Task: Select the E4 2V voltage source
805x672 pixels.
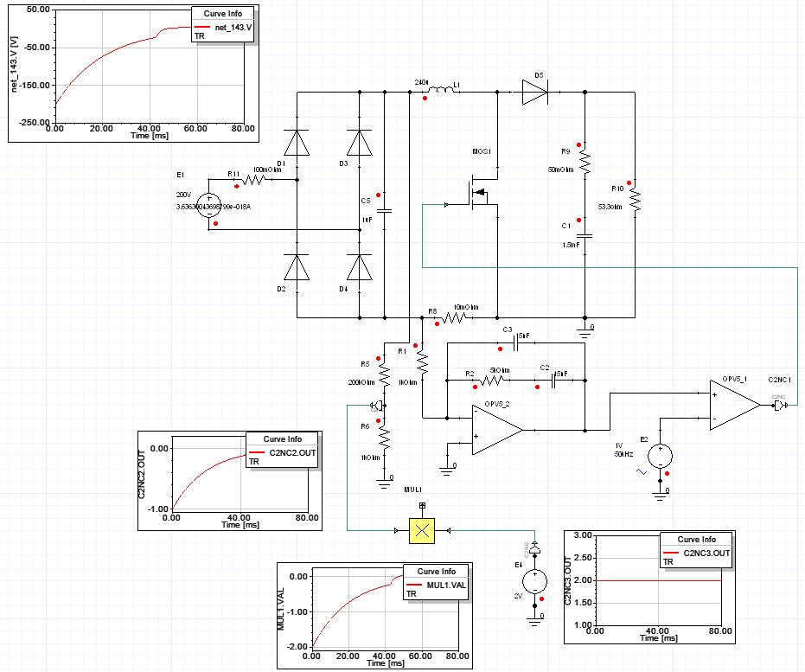Action: (x=535, y=582)
